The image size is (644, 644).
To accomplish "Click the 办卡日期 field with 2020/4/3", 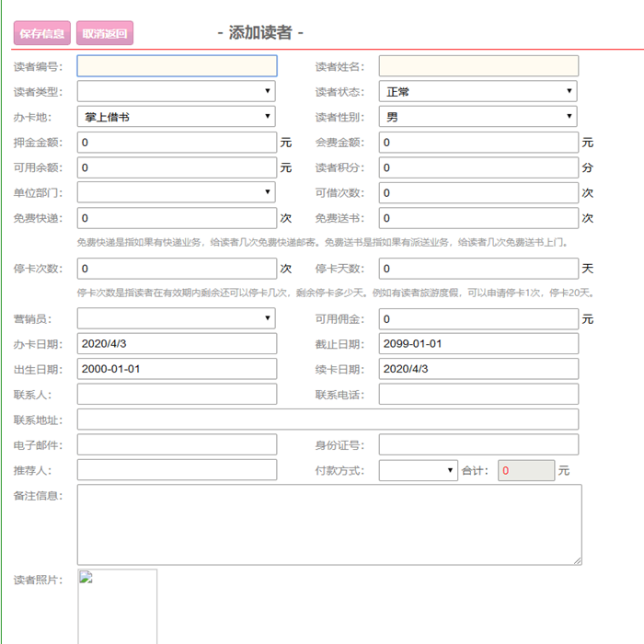I will click(x=177, y=343).
